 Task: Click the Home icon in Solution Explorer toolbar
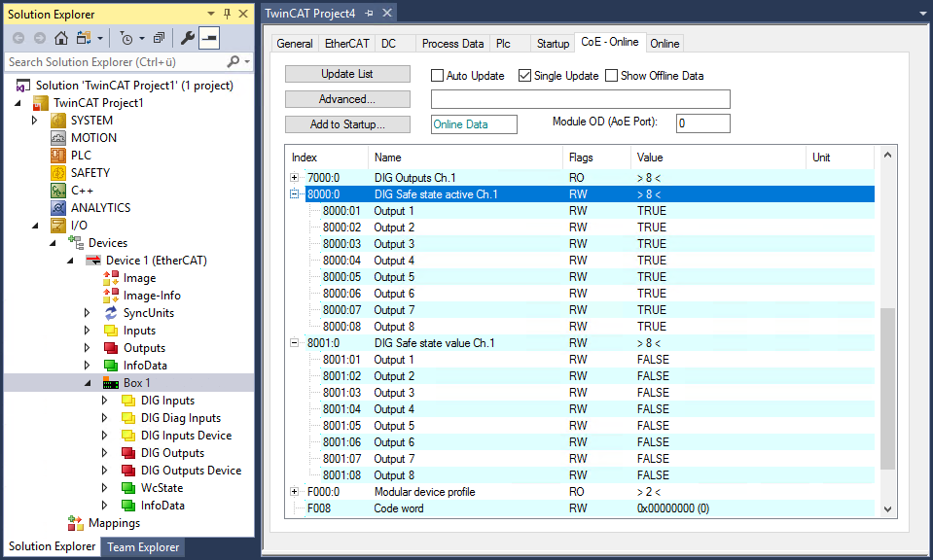[x=60, y=38]
